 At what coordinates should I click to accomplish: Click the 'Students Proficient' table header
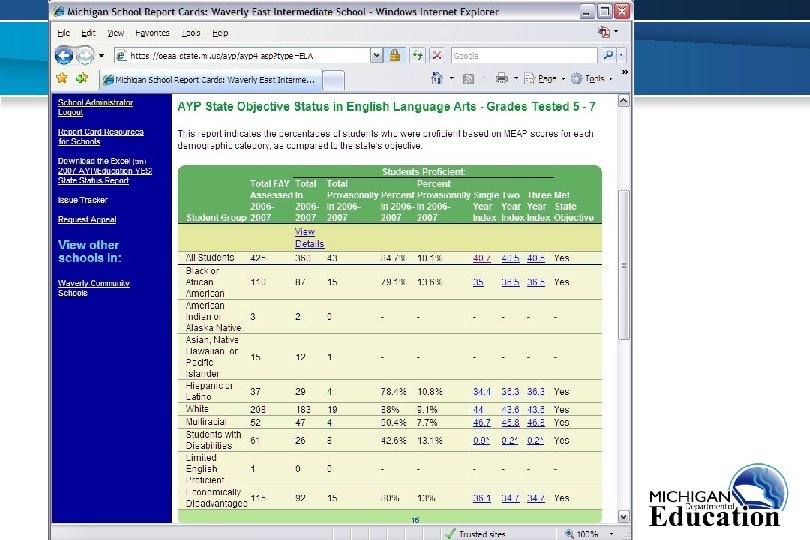[424, 172]
